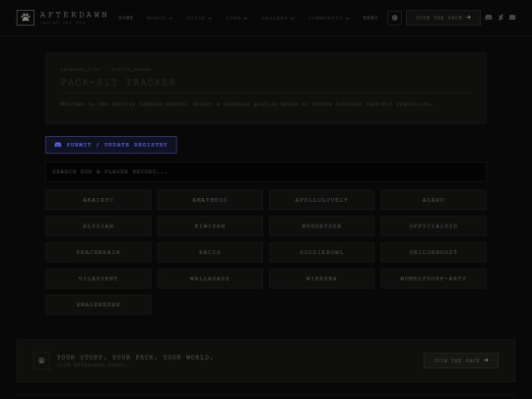Open the AZARU player record
The width and height of the screenshot is (532, 399).
pos(433,200)
